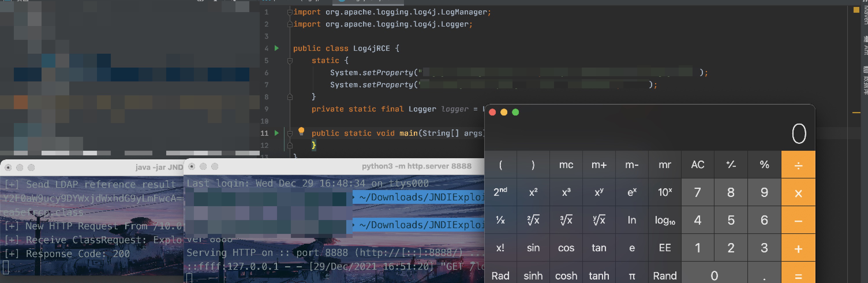
Task: Click the cube root key
Action: point(566,220)
